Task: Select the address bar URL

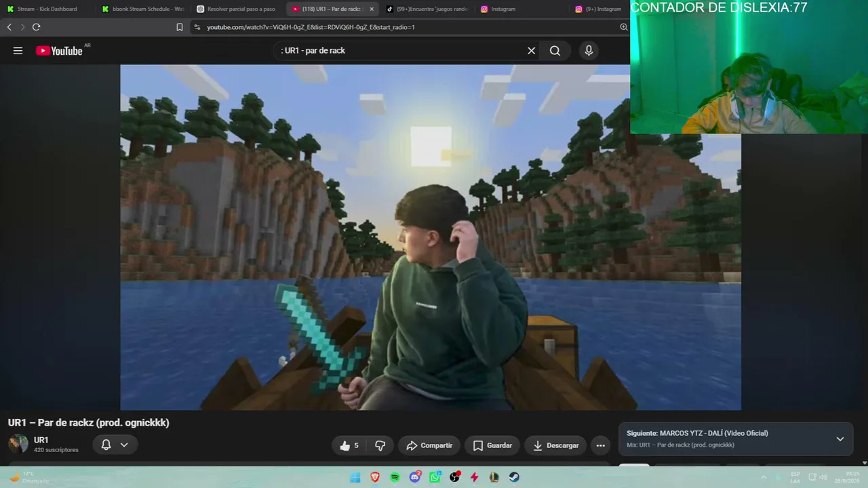Action: pos(311,27)
